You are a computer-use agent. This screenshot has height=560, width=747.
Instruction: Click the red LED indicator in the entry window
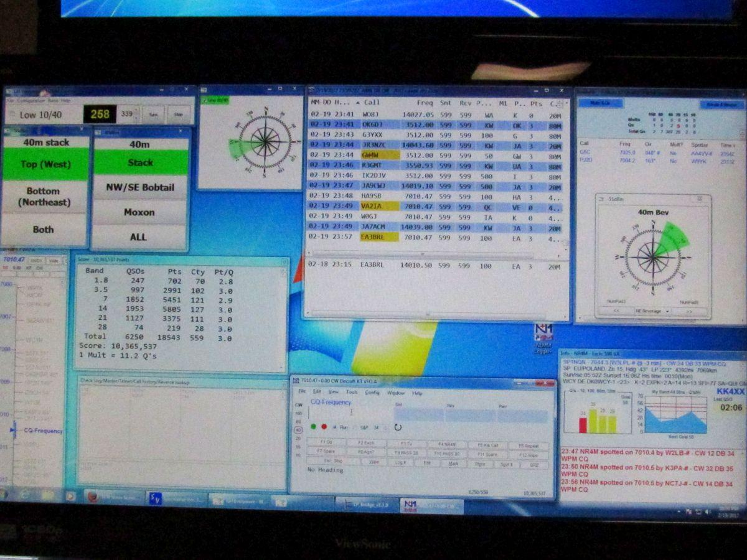tap(324, 427)
